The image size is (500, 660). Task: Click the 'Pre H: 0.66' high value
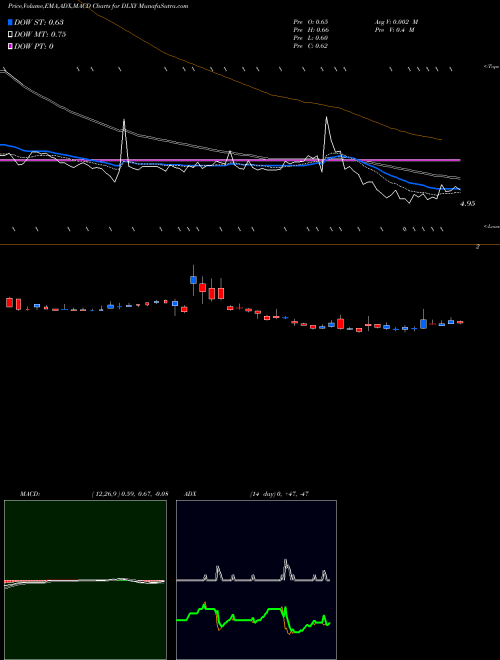[311, 30]
